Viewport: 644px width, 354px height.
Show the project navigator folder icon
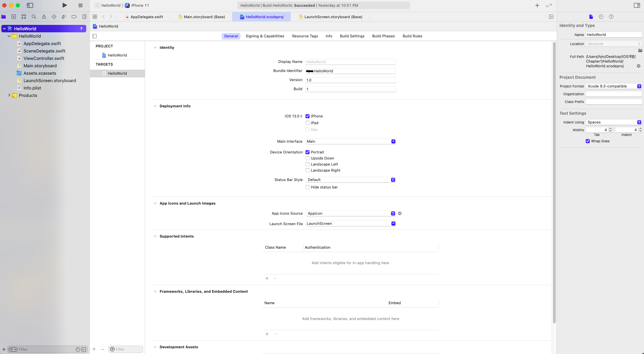click(4, 16)
